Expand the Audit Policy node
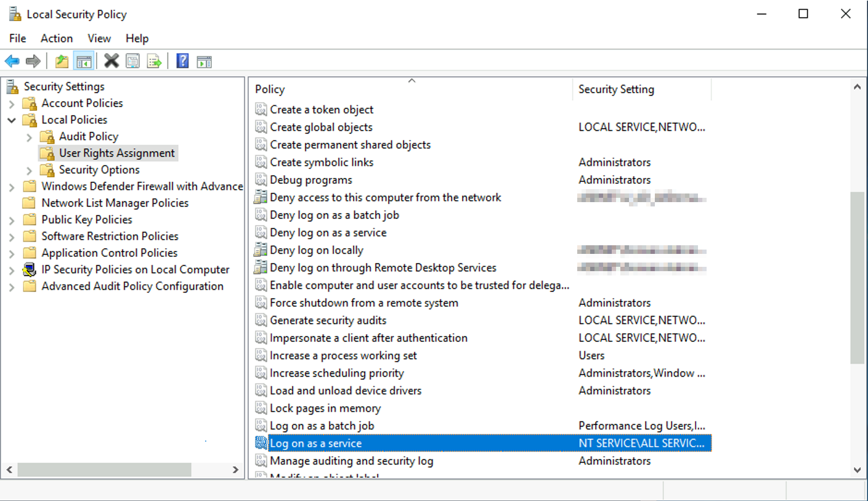The image size is (868, 501). 30,137
